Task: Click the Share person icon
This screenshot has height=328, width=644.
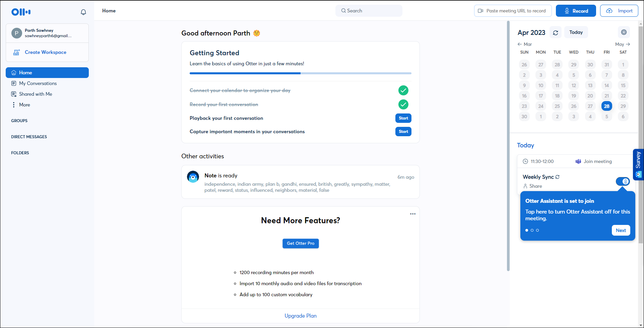Action: 525,186
